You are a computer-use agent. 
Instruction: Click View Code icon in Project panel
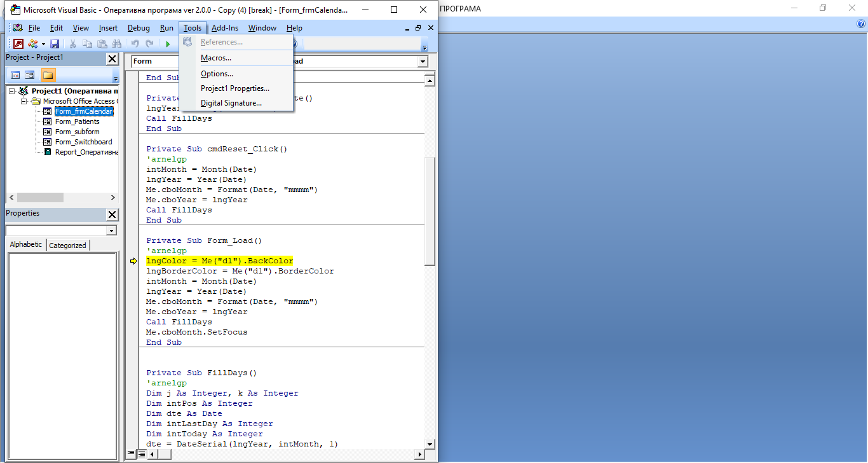point(15,75)
